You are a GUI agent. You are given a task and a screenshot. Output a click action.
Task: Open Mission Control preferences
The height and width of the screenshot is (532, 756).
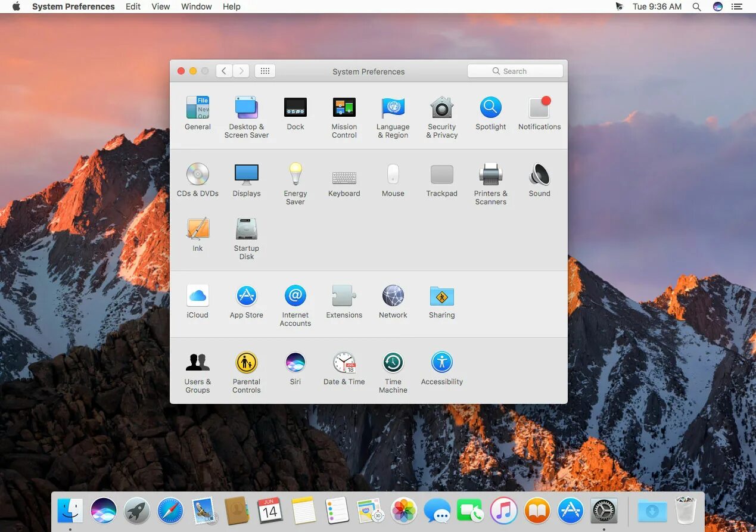click(344, 117)
